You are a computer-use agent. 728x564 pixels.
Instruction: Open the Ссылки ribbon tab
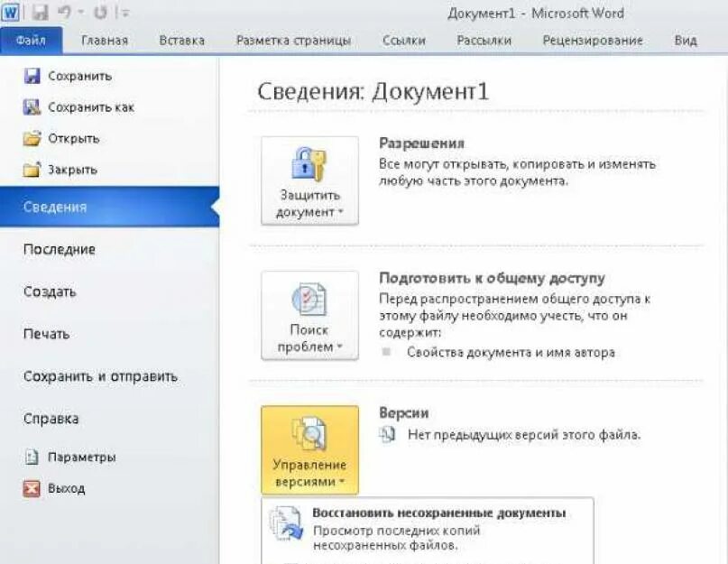point(404,41)
